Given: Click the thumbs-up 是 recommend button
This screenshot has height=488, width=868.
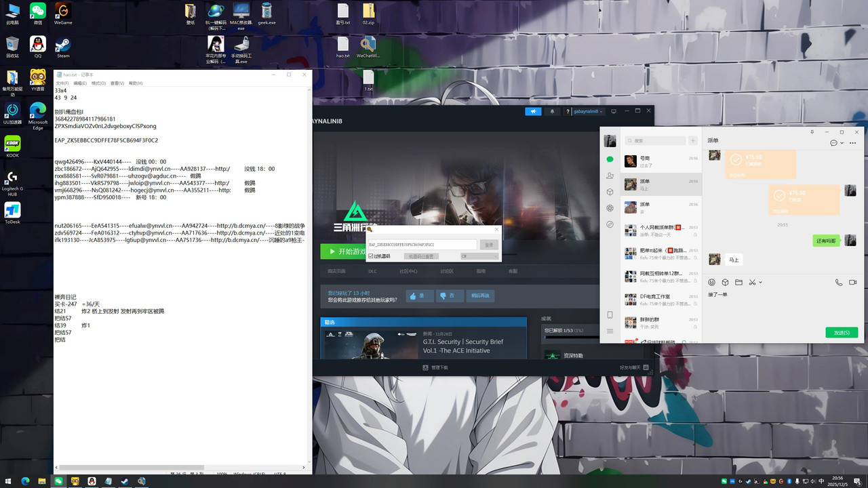Looking at the screenshot, I should (x=420, y=296).
